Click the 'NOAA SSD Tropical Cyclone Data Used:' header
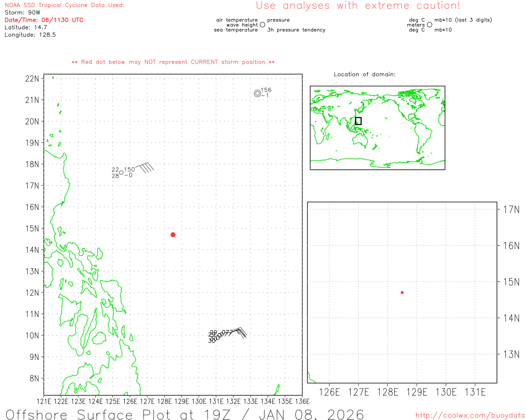This screenshot has width=525, height=420. pos(64,5)
